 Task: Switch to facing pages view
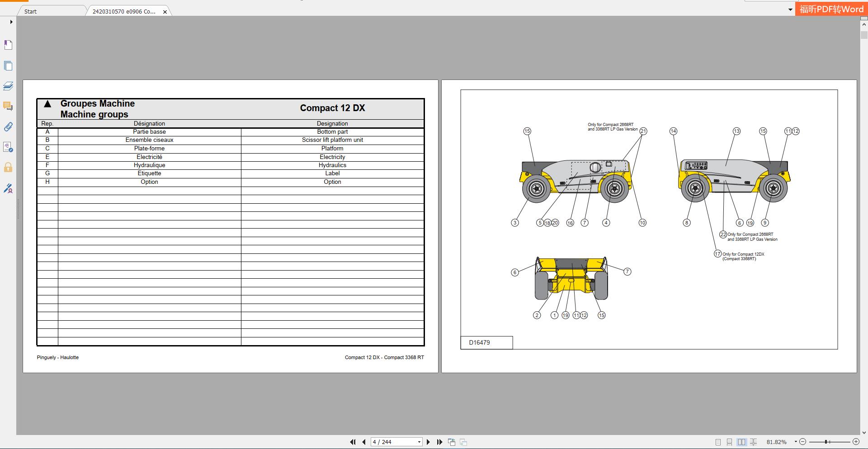741,442
